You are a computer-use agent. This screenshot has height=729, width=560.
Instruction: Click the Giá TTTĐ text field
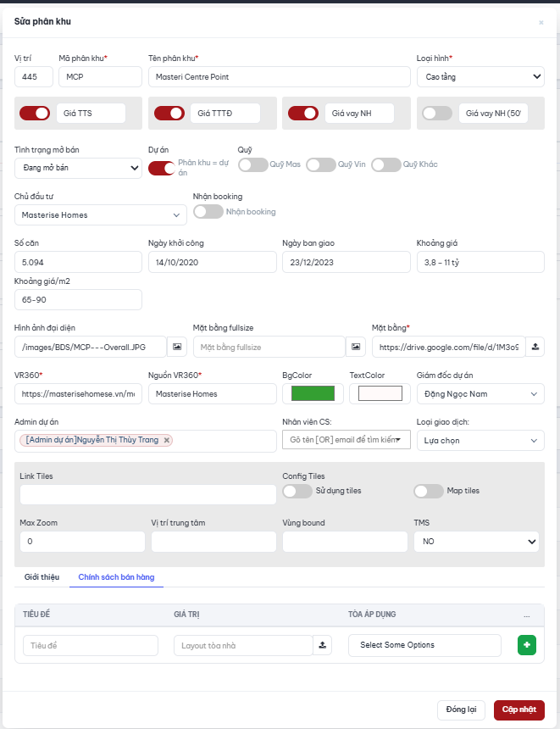click(225, 114)
